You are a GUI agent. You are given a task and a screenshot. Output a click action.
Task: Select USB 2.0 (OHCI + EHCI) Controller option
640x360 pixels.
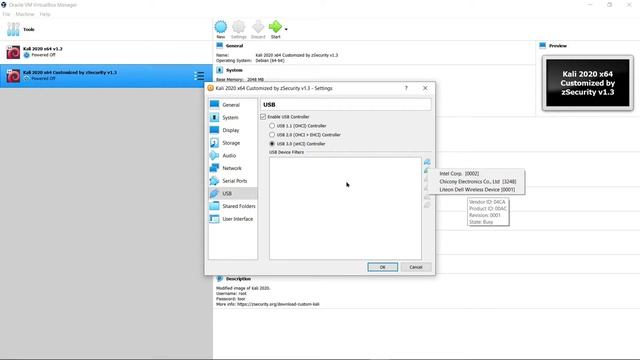point(272,135)
